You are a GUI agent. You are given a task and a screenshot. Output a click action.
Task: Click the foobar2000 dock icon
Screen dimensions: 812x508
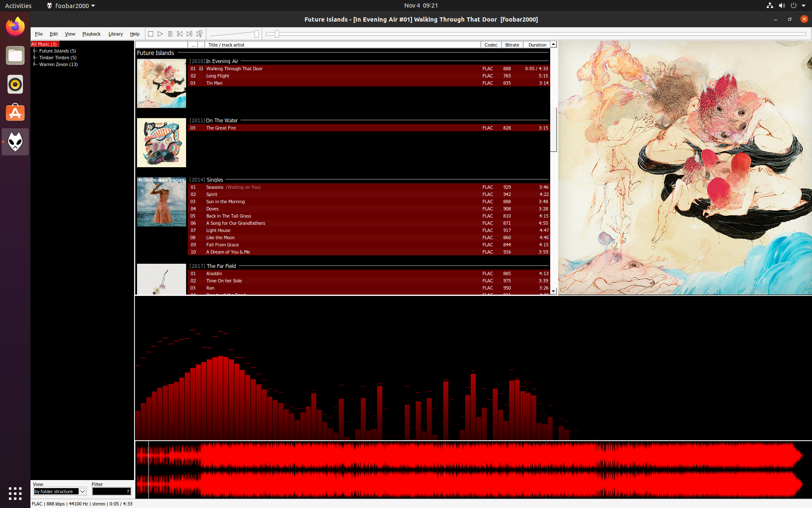pos(15,142)
